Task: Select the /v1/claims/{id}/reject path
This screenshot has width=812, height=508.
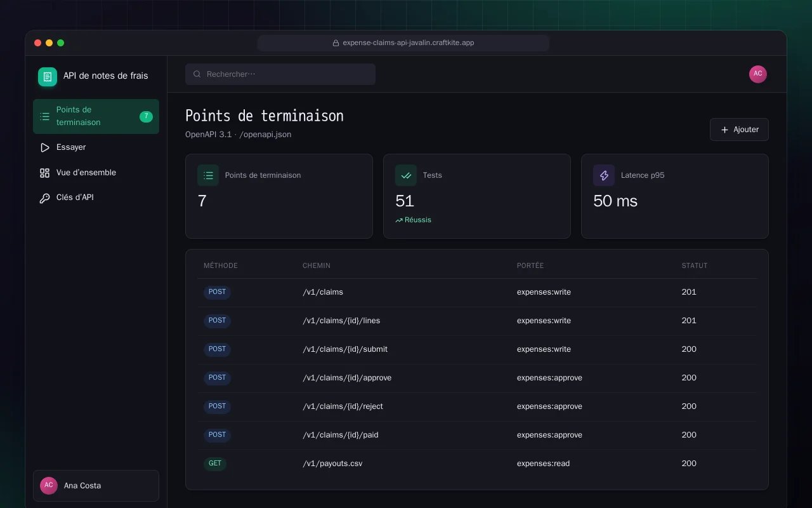Action: [343, 406]
